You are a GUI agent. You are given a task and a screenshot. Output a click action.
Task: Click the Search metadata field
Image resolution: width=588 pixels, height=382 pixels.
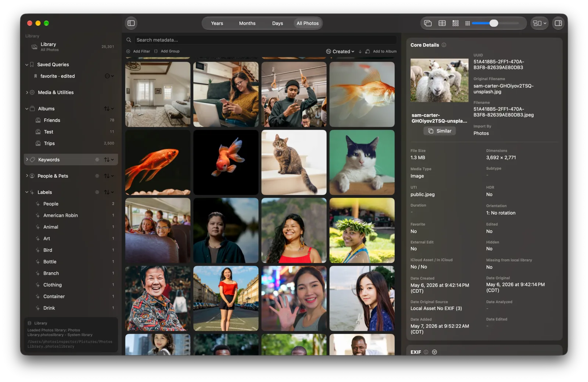pos(265,40)
